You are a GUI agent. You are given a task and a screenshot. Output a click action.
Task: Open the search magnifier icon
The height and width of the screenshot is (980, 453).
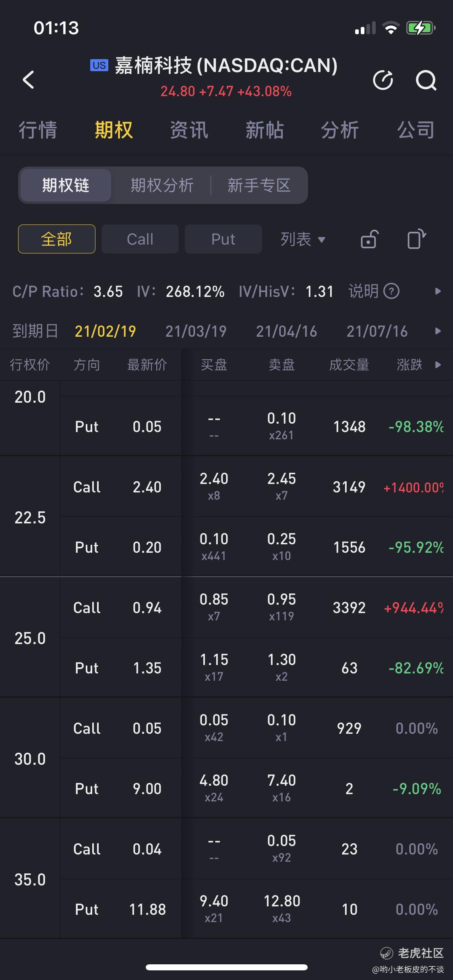coord(426,80)
